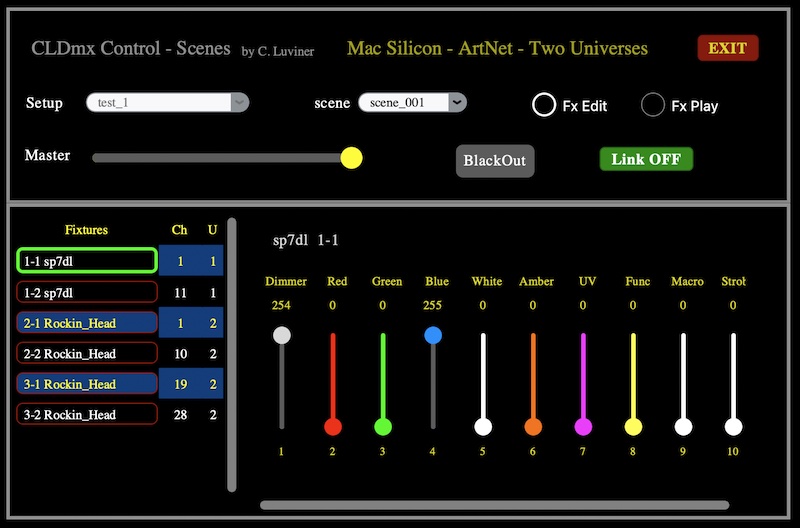Click the Green channel slider knob
Viewport: 800px width, 528px height.
click(383, 426)
